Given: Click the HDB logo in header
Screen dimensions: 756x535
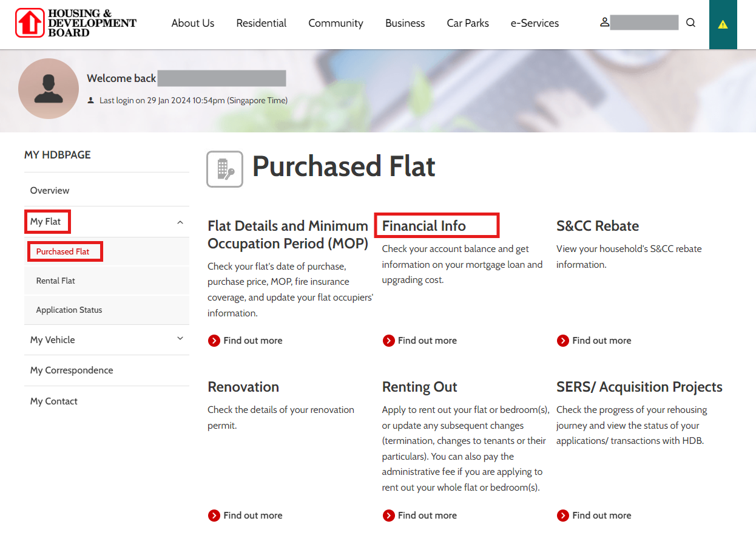Looking at the screenshot, I should click(76, 23).
